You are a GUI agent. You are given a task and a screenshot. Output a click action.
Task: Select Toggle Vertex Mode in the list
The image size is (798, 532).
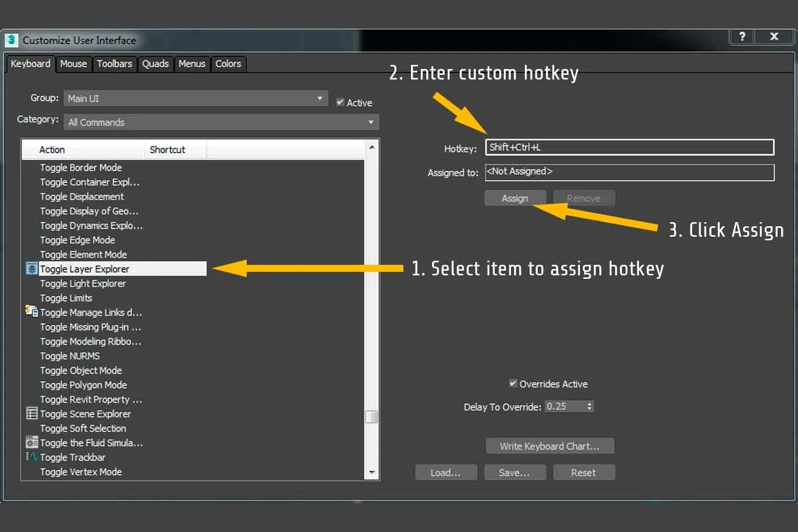(x=81, y=472)
